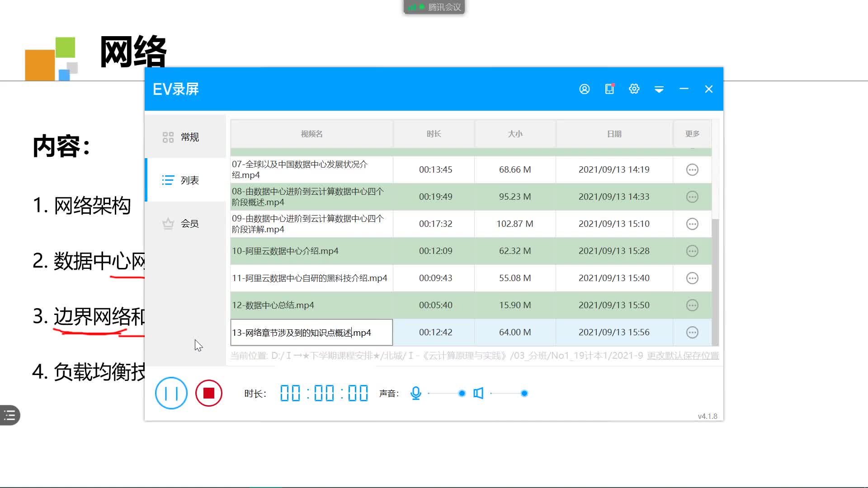Close the EV录屏 window
The height and width of the screenshot is (488, 868).
(x=709, y=89)
